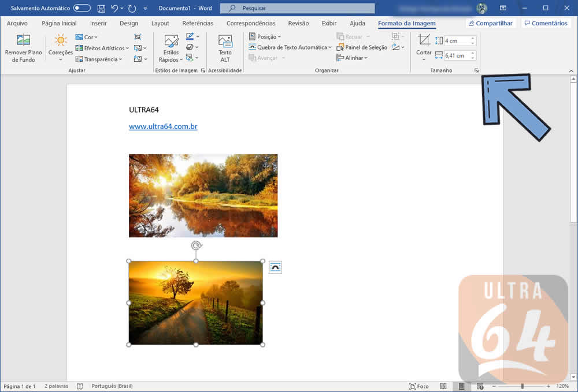Switch to Foco mode in status bar
Image resolution: width=578 pixels, height=392 pixels.
coord(419,386)
